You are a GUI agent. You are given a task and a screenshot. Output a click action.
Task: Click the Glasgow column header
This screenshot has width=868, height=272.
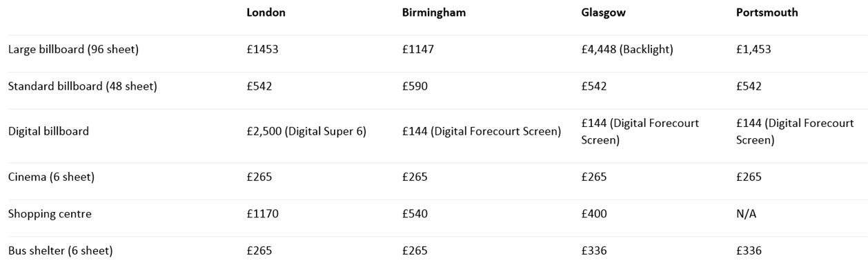click(x=602, y=13)
